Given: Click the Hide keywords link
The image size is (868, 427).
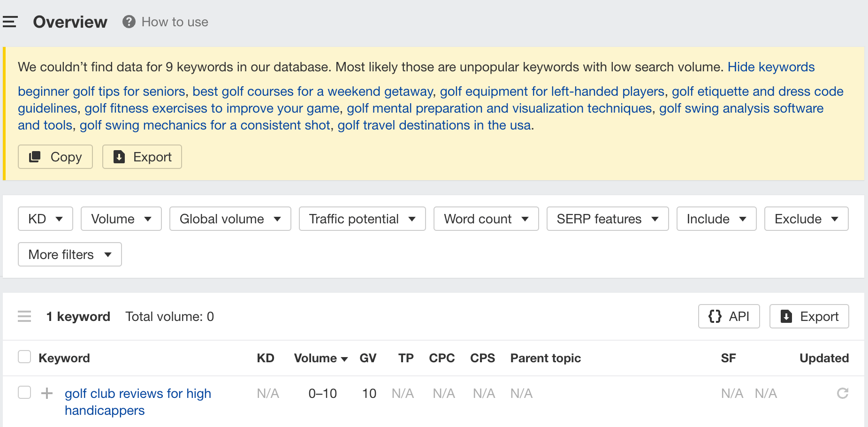Looking at the screenshot, I should pyautogui.click(x=771, y=67).
